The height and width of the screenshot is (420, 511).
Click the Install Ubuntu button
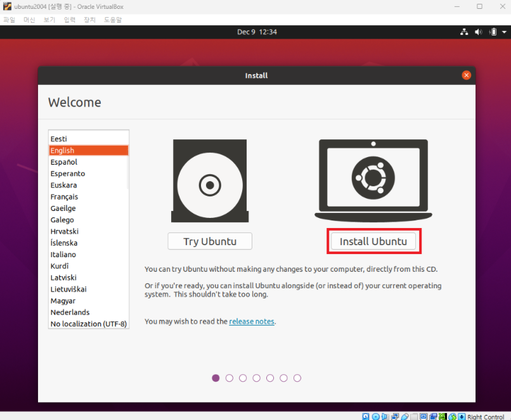pyautogui.click(x=373, y=241)
